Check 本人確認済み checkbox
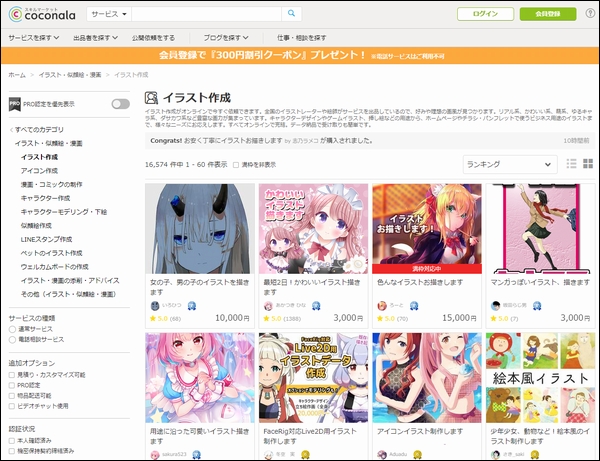 click(x=12, y=441)
